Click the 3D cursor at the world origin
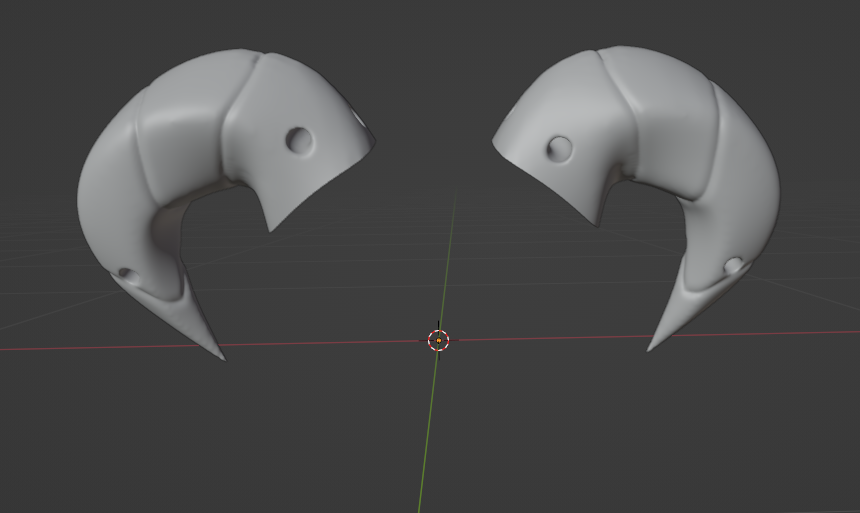Viewport: 860px width, 513px height. (x=439, y=340)
